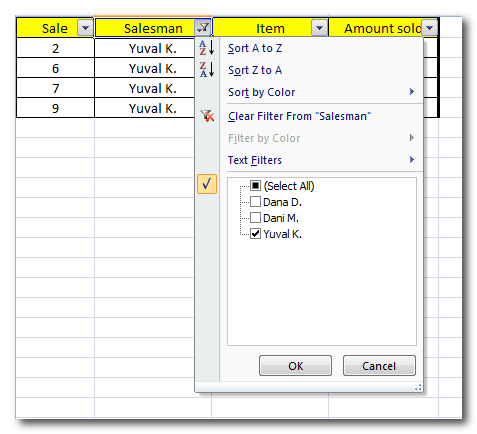The image size is (477, 434).
Task: Select the Yuval K. cell in sale 6 row
Action: (x=145, y=68)
